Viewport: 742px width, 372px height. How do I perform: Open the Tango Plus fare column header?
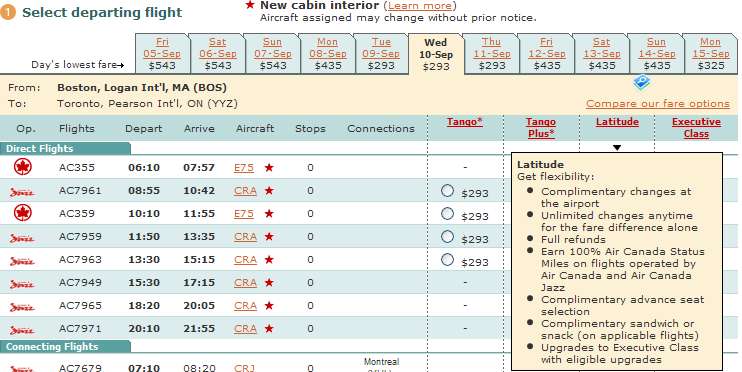point(541,128)
